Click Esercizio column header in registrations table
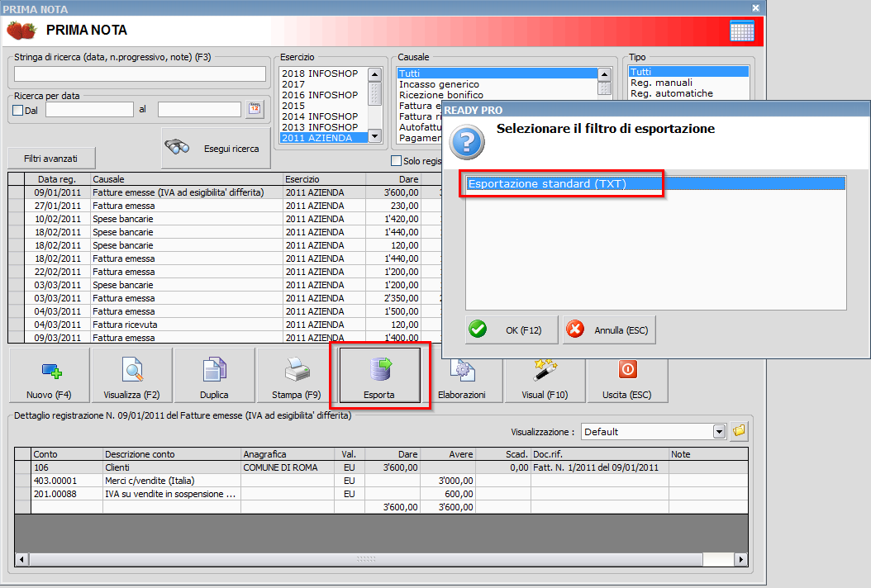 pos(325,178)
